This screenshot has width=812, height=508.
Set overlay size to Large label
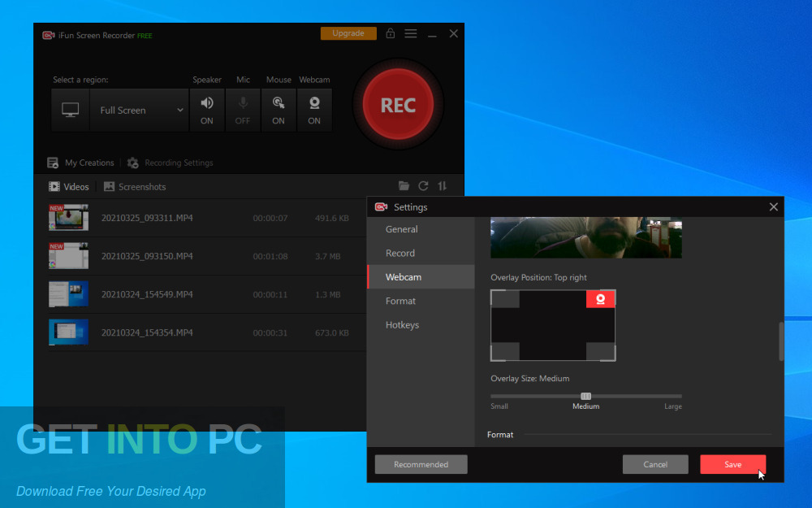[x=672, y=406]
